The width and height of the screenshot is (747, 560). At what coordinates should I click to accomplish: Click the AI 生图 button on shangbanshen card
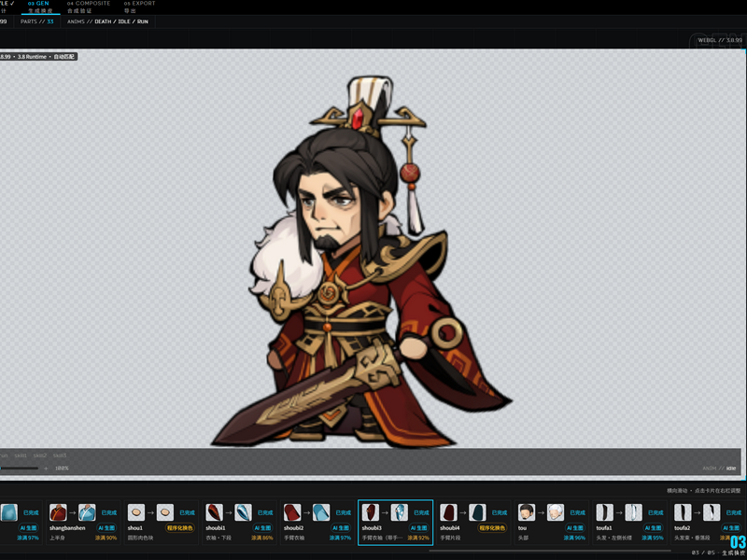(106, 528)
